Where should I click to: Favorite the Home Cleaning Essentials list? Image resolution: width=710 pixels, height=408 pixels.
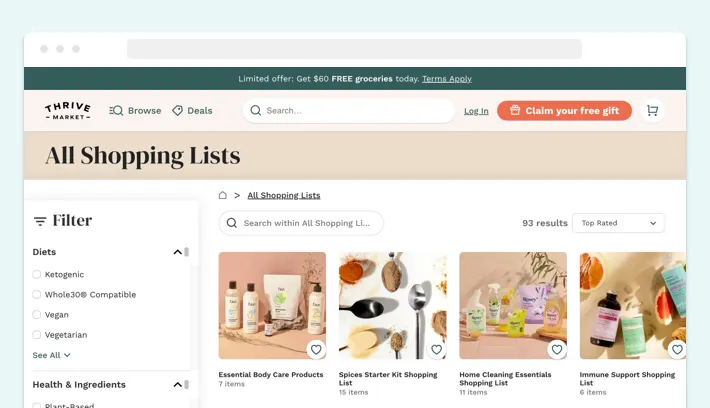(557, 350)
